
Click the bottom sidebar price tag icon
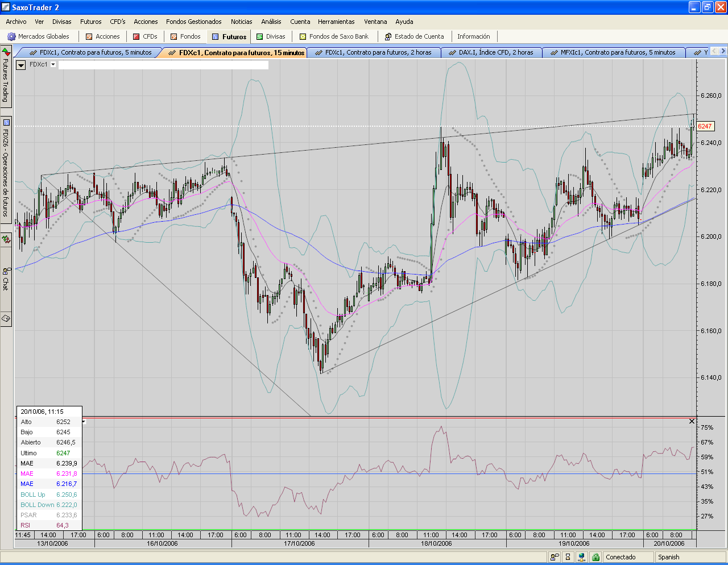click(6, 318)
